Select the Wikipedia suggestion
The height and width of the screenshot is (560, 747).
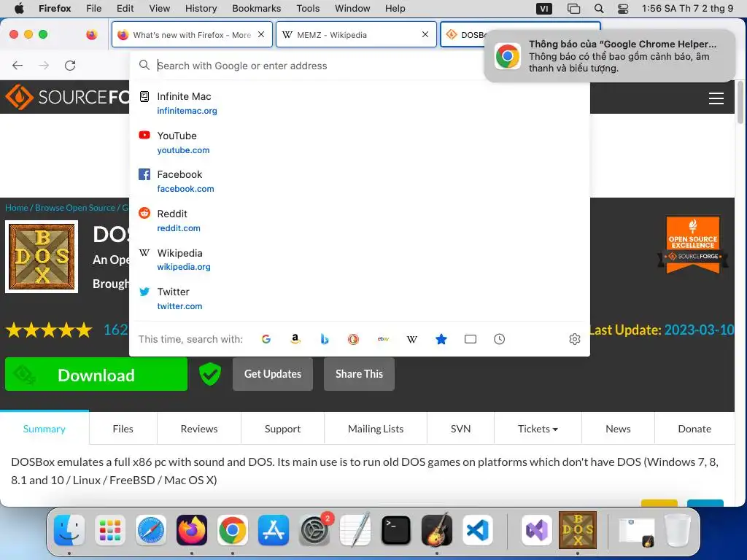(359, 260)
